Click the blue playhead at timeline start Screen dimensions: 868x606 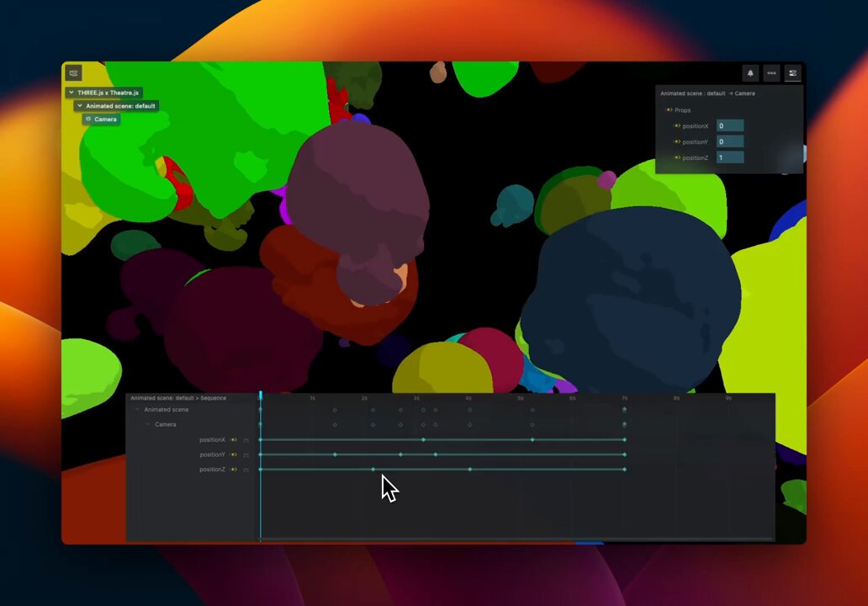pyautogui.click(x=261, y=396)
